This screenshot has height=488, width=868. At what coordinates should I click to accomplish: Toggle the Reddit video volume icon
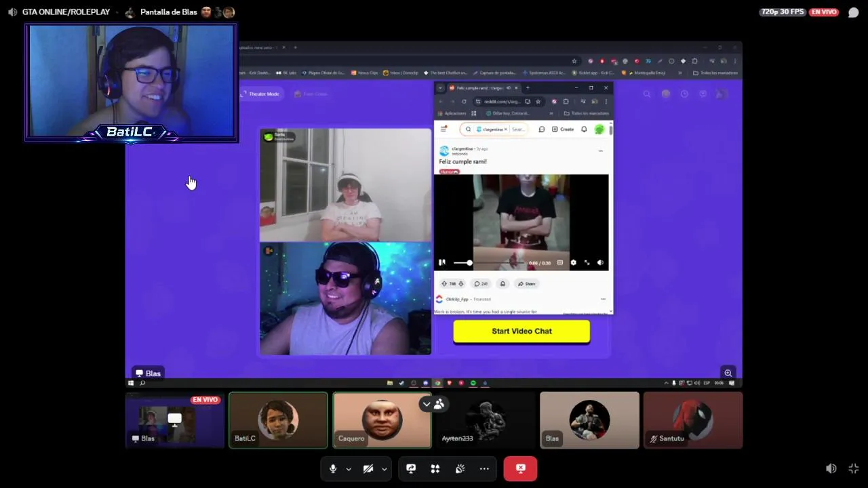point(600,262)
